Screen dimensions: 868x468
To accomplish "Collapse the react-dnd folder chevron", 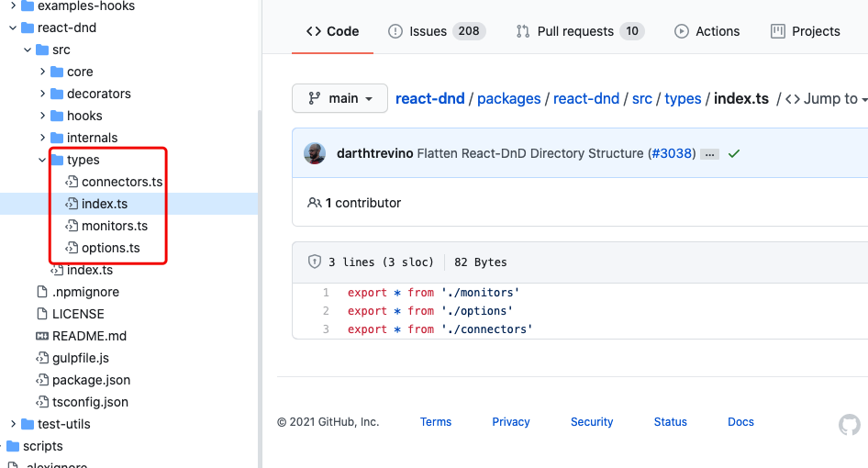I will point(13,28).
